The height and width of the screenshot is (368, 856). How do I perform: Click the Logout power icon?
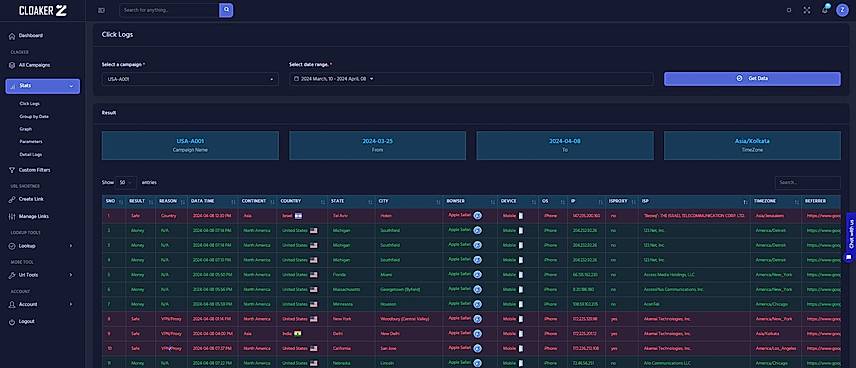point(12,322)
